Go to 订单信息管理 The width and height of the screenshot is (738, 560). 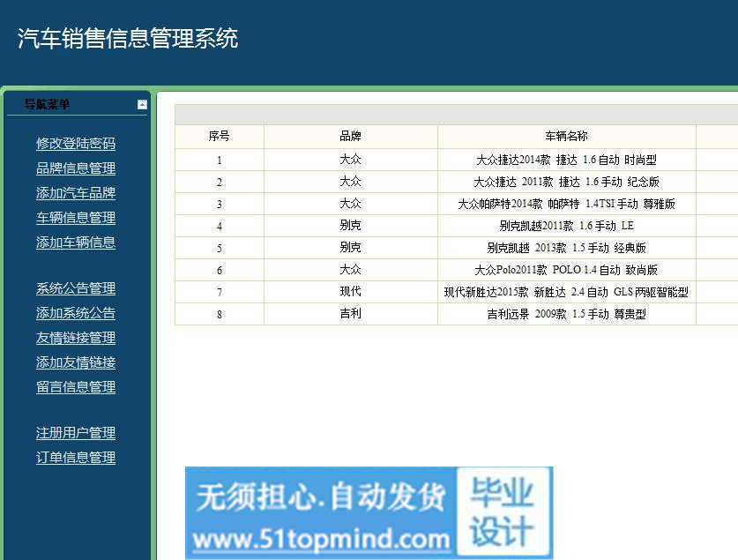(x=76, y=458)
